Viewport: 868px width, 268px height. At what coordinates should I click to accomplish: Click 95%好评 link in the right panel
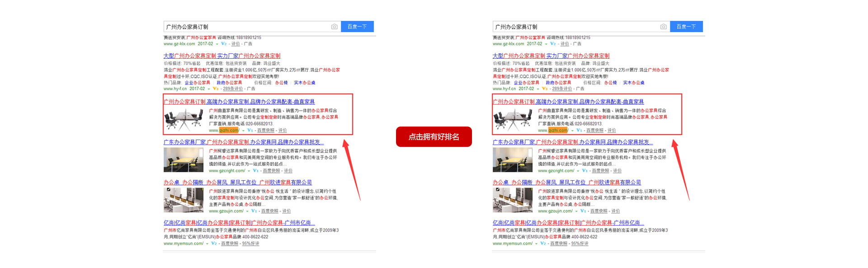[x=580, y=244]
